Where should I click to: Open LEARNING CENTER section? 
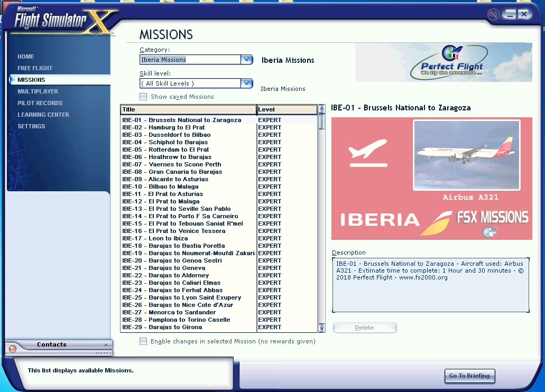point(43,115)
